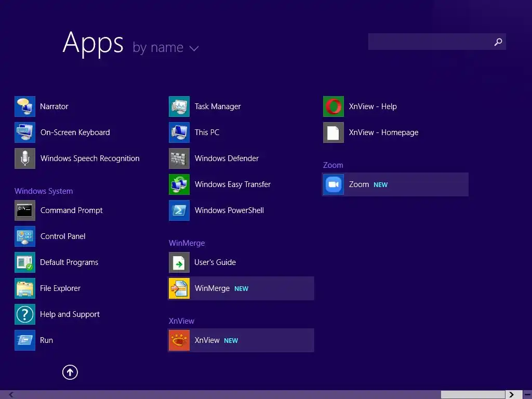Screen dimensions: 532x399
Task: Click 'XnView - Help' label text
Action: 373,107
